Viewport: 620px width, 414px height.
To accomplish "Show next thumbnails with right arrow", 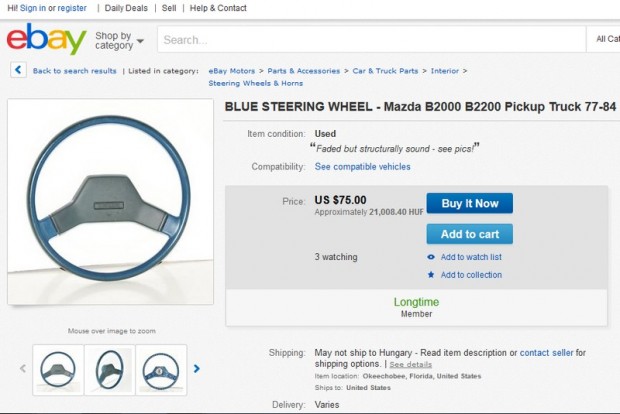I will point(197,369).
